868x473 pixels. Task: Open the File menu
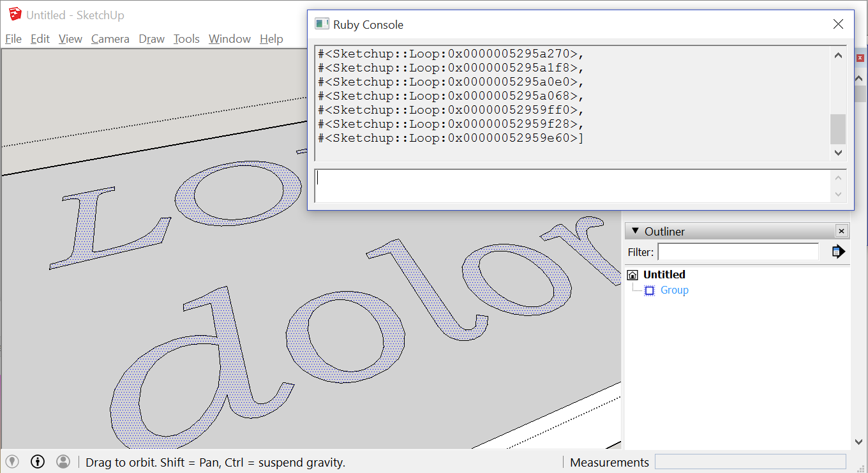click(x=13, y=39)
